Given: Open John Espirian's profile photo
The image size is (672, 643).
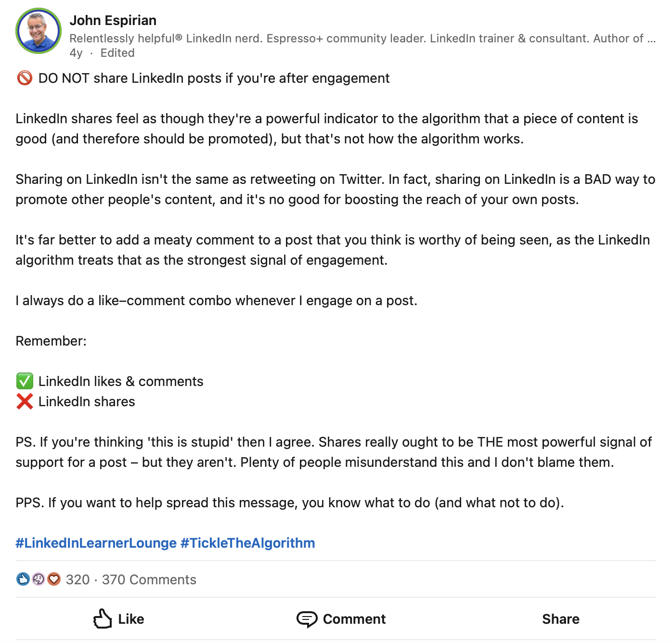Looking at the screenshot, I should [39, 31].
